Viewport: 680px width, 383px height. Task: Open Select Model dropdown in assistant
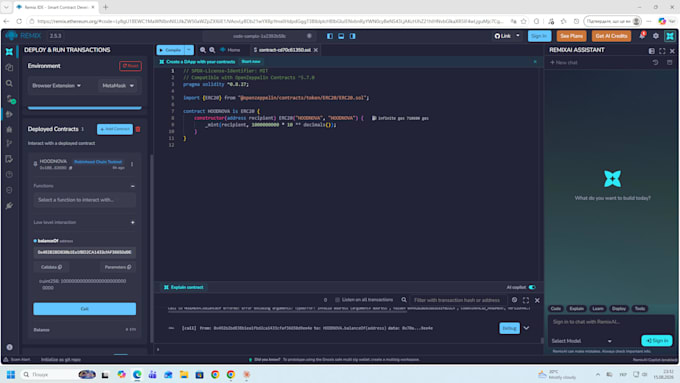click(582, 341)
